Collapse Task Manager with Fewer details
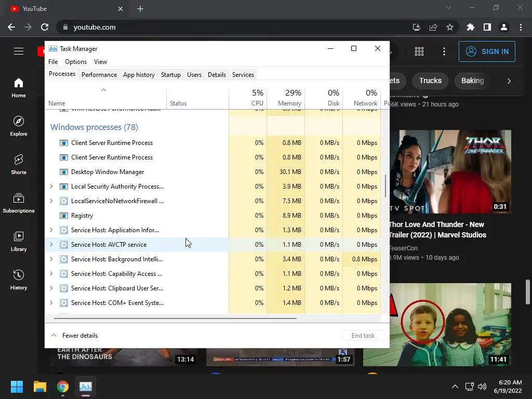Viewport: 532px width, 399px height. pyautogui.click(x=74, y=336)
